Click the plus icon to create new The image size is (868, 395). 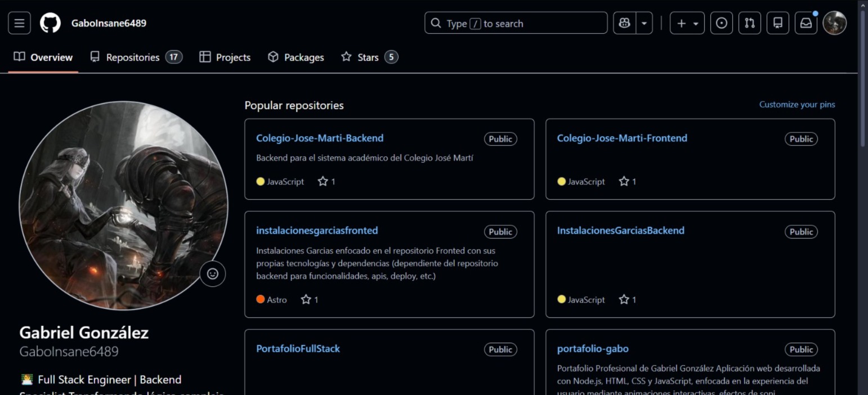[x=681, y=23]
